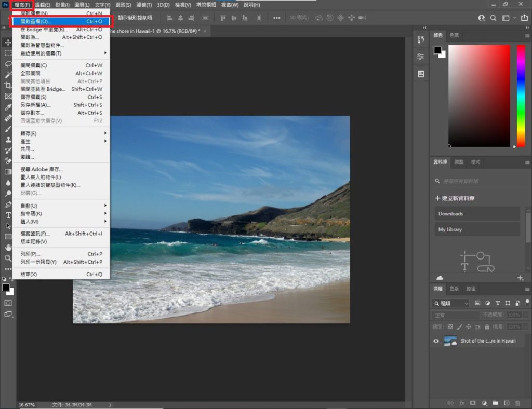Viewport: 532px width, 409px height.
Task: Click the search icon in top bar
Action: pos(494,18)
